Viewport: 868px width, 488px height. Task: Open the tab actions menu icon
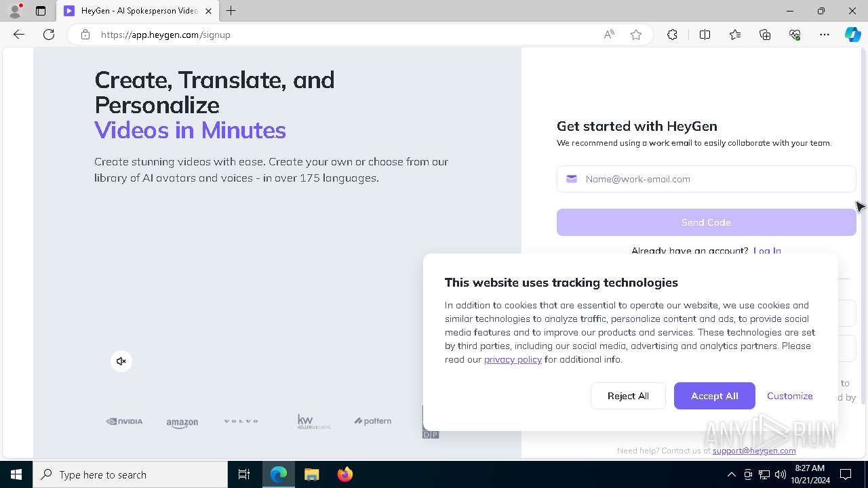[41, 11]
